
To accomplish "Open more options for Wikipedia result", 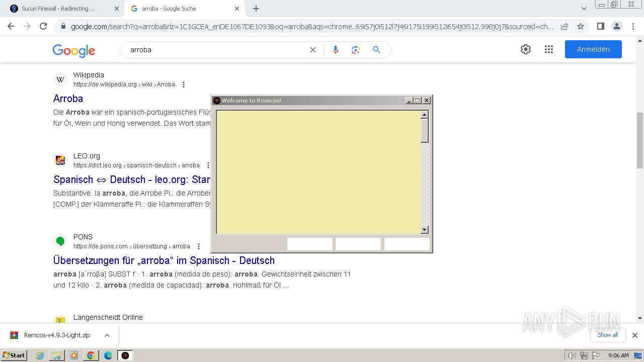I will [184, 84].
